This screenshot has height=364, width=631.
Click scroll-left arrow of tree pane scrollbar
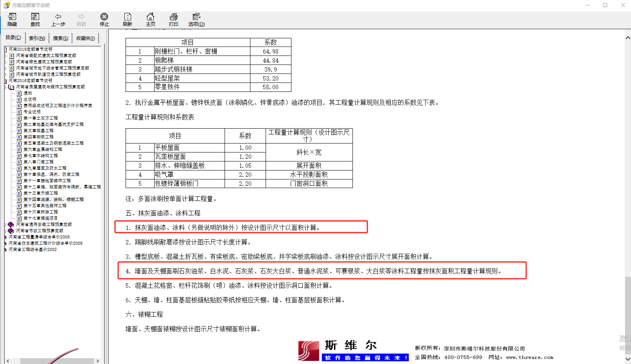tap(8, 361)
